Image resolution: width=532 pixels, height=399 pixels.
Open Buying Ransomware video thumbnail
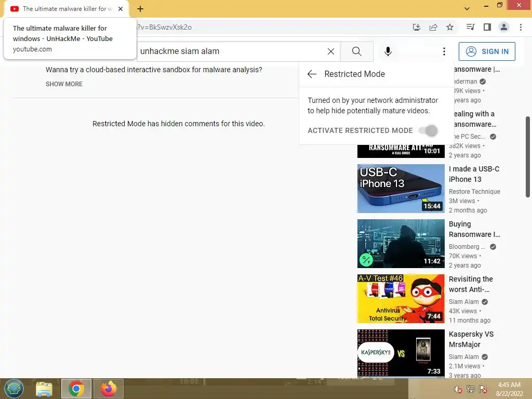401,244
